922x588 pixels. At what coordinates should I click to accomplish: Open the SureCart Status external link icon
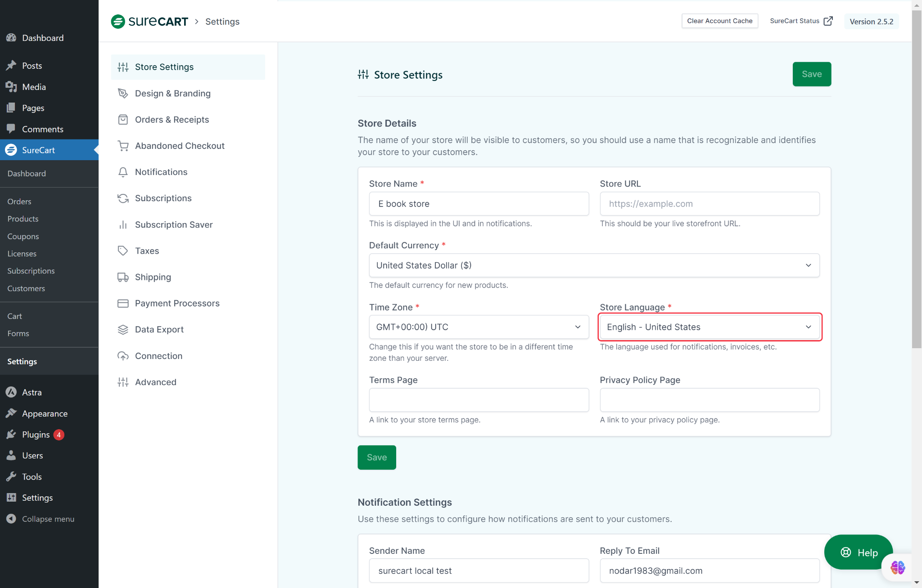point(828,21)
